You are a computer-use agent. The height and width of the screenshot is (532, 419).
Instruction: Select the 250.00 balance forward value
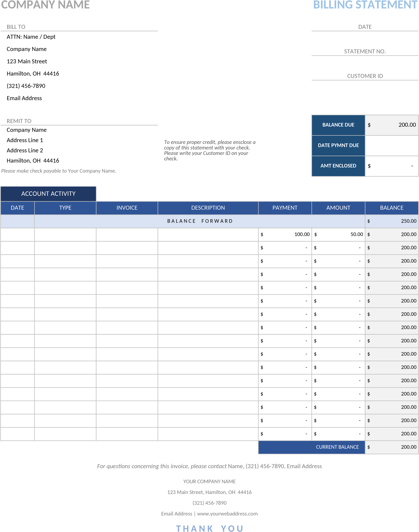pyautogui.click(x=392, y=221)
